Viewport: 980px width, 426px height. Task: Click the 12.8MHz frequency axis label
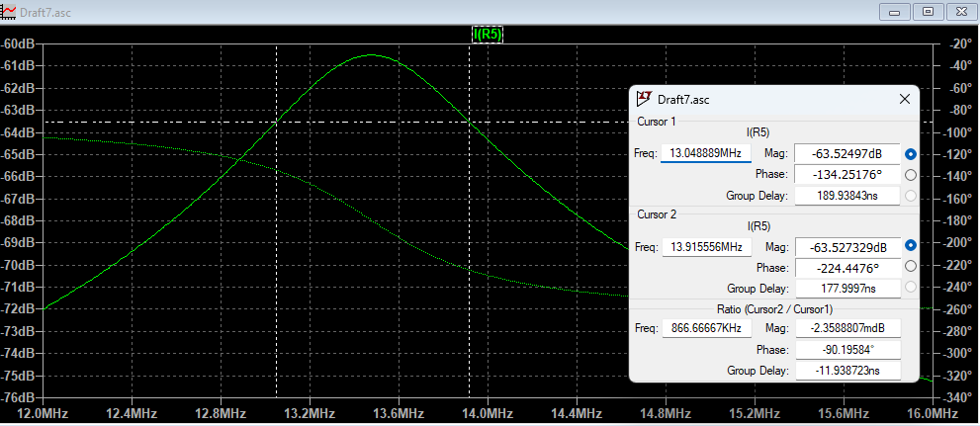222,413
